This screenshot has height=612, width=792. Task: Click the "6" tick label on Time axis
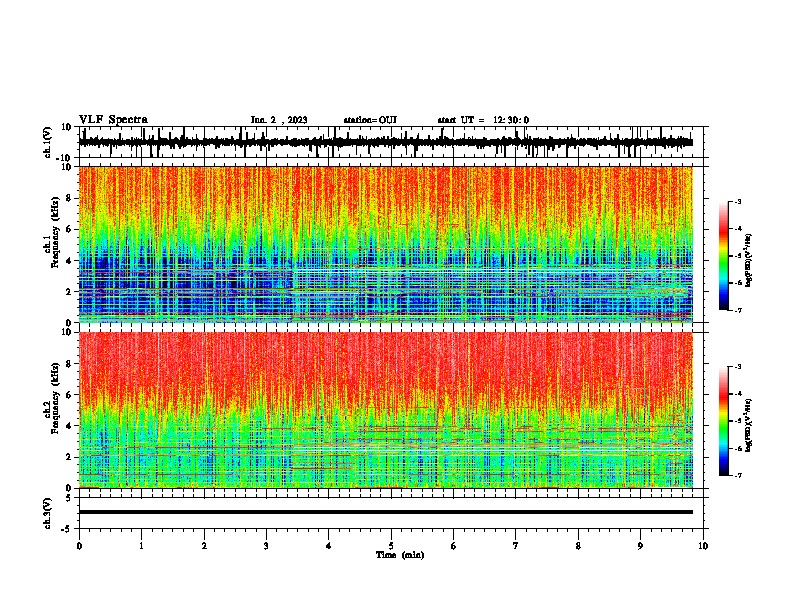[454, 546]
